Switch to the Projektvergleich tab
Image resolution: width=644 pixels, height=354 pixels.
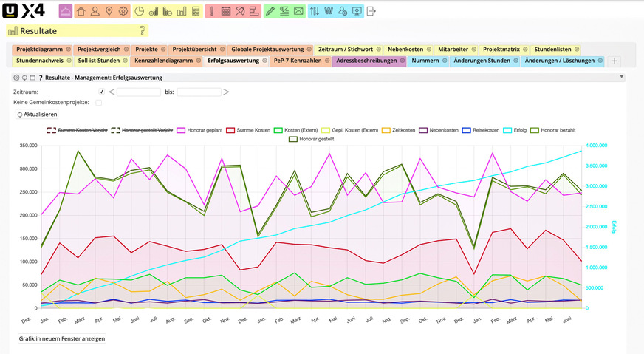98,50
